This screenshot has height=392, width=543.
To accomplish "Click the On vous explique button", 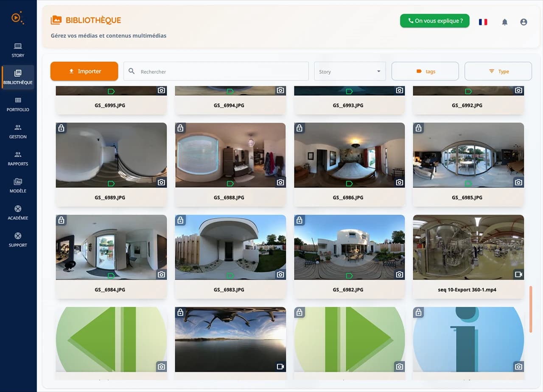I will pos(434,20).
